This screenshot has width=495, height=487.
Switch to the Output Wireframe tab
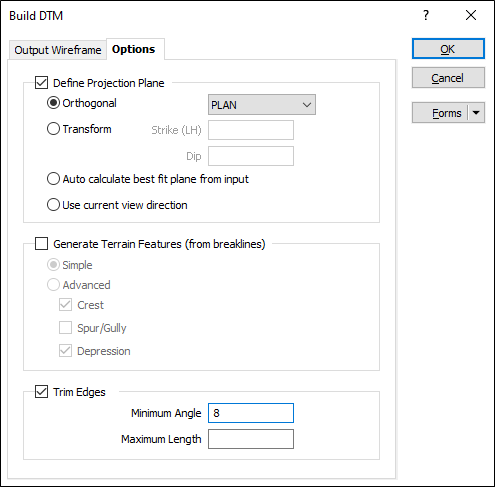tap(58, 50)
